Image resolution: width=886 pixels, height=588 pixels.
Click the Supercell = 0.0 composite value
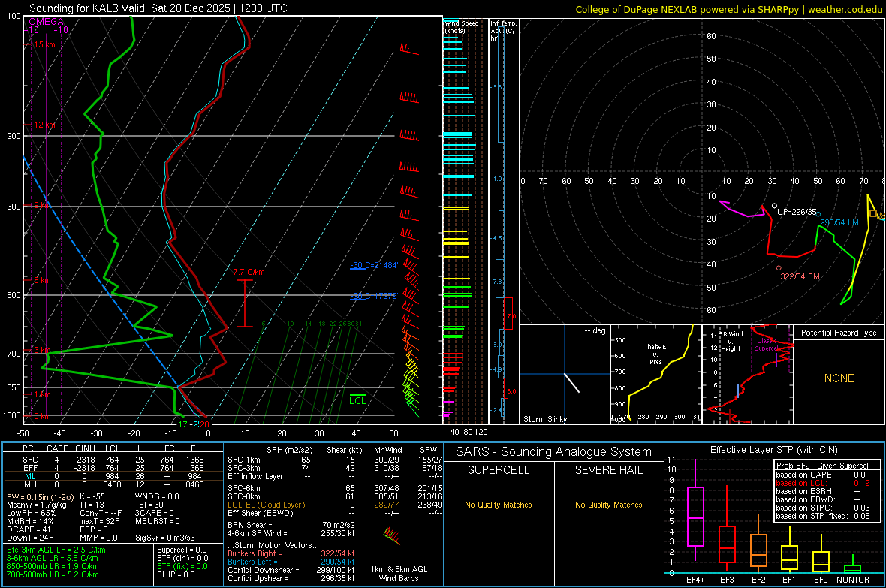[182, 550]
